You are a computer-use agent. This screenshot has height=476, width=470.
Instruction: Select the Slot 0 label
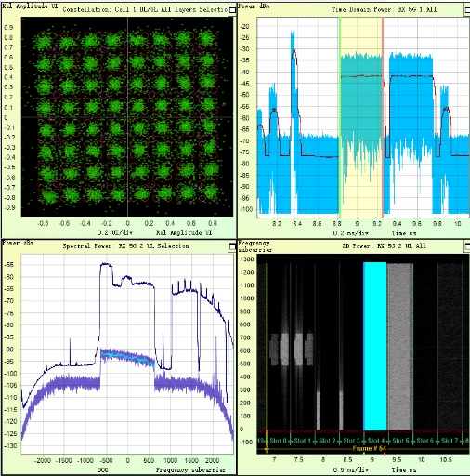pos(278,441)
